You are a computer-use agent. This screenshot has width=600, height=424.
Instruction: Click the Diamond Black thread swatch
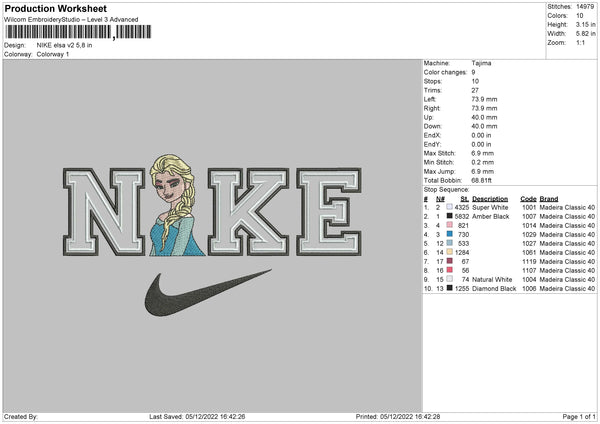click(449, 288)
